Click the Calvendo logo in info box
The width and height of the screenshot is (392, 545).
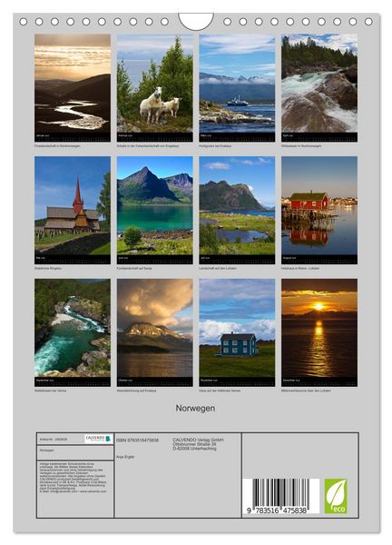tap(98, 439)
